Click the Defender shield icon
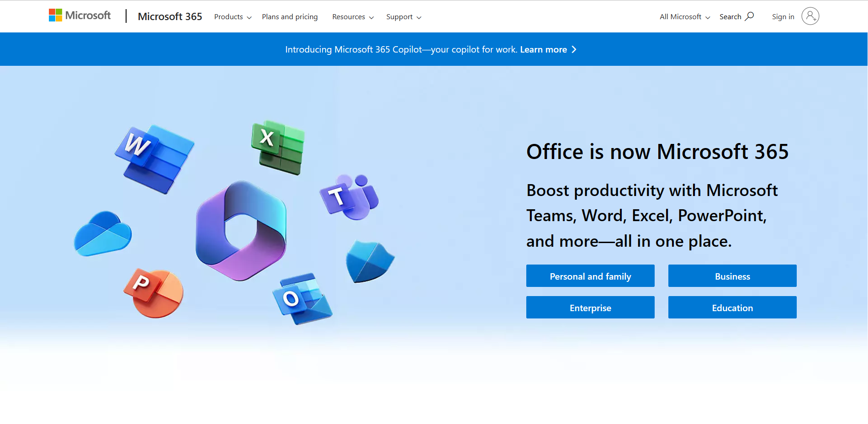The image size is (868, 424). [370, 262]
